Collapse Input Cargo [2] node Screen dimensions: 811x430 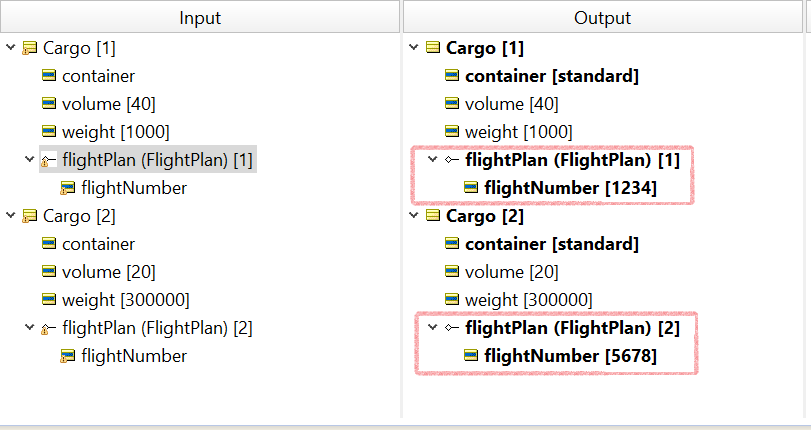point(10,215)
